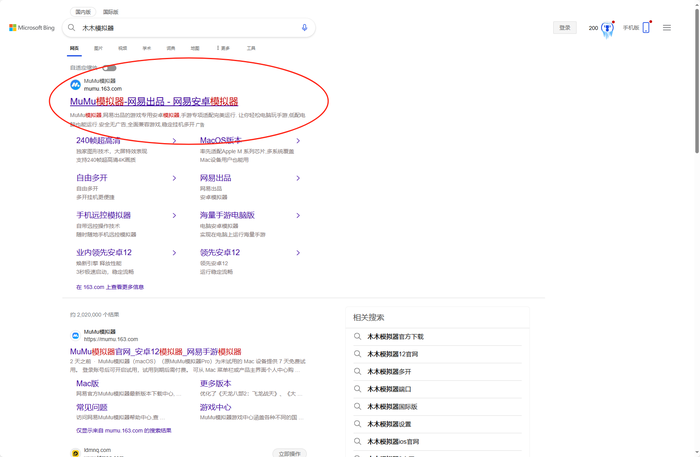The height and width of the screenshot is (457, 700).
Task: Click the vertical page scrollbar thumb
Action: pos(697,80)
